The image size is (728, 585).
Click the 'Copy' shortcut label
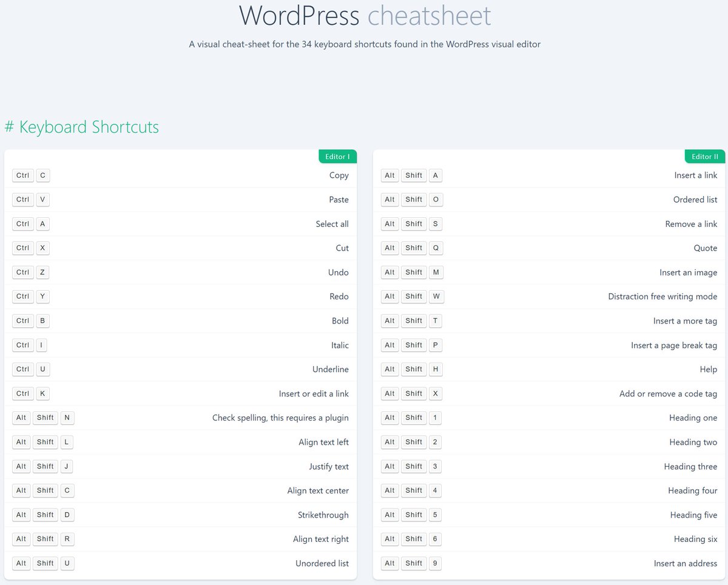coord(339,175)
